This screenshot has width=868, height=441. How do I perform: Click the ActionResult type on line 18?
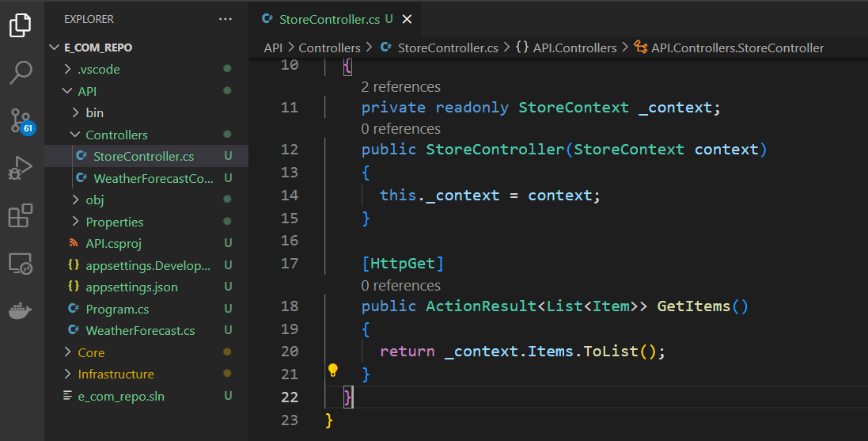(481, 306)
